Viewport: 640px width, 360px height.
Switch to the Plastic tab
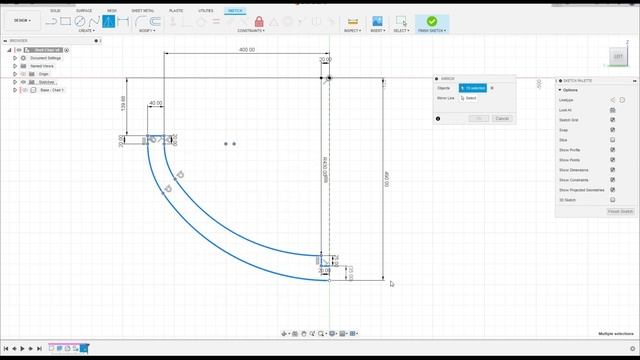pyautogui.click(x=176, y=11)
